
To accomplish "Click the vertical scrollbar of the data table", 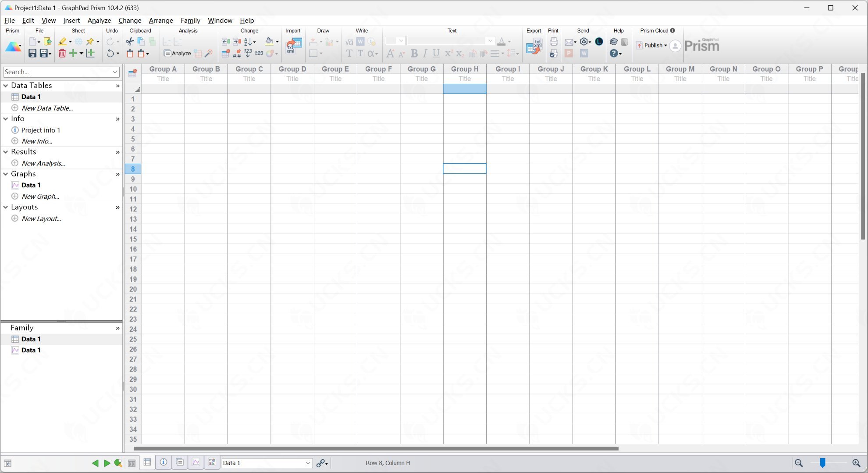I will (863, 156).
